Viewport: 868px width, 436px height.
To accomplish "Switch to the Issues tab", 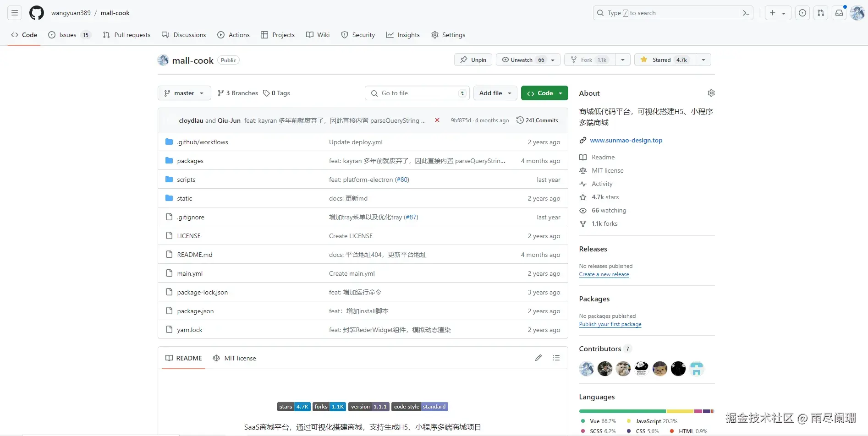I will click(x=69, y=35).
